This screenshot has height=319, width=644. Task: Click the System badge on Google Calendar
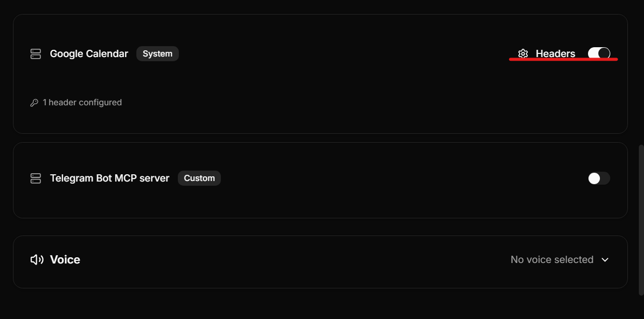coord(157,53)
